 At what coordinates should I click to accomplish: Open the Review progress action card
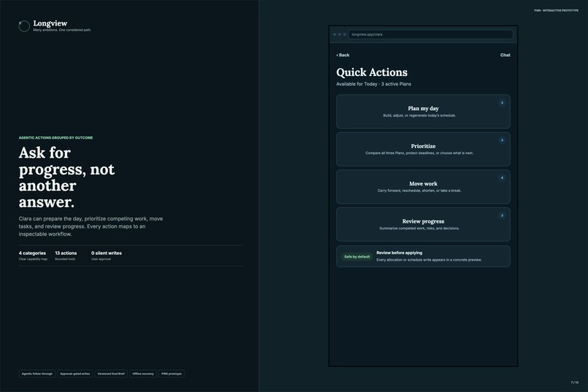423,224
